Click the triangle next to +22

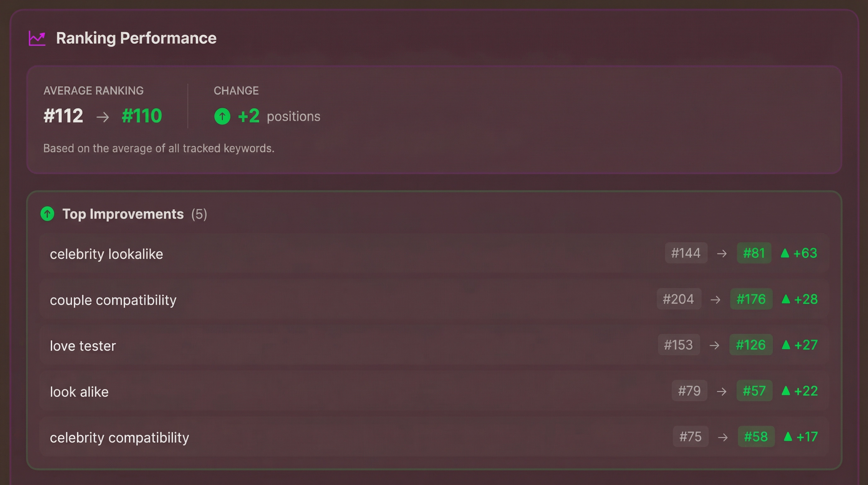click(x=786, y=391)
